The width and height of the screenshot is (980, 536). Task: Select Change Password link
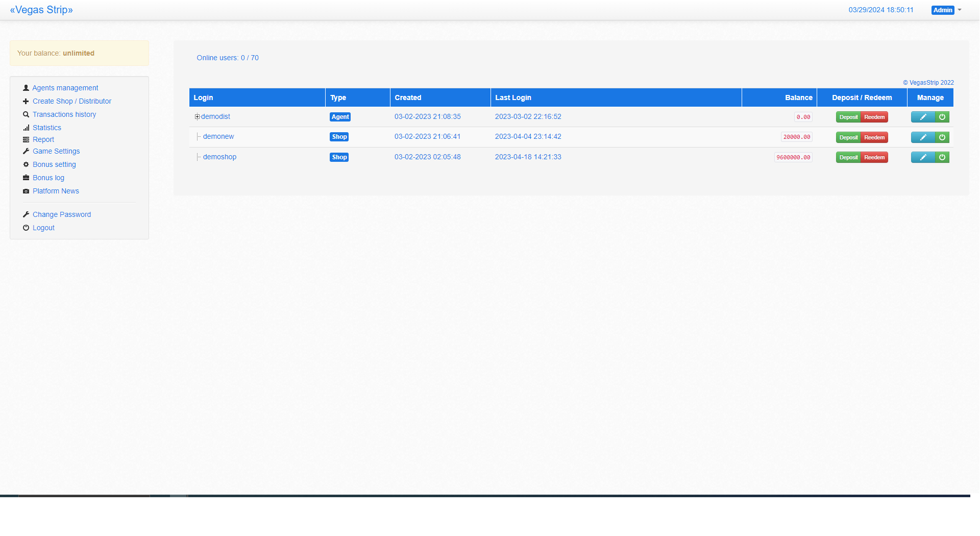pyautogui.click(x=62, y=214)
